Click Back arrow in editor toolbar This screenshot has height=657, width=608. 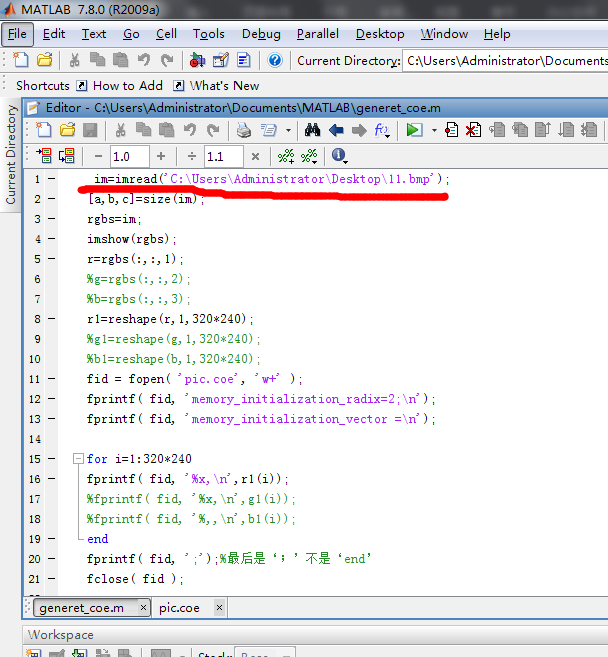coord(336,130)
